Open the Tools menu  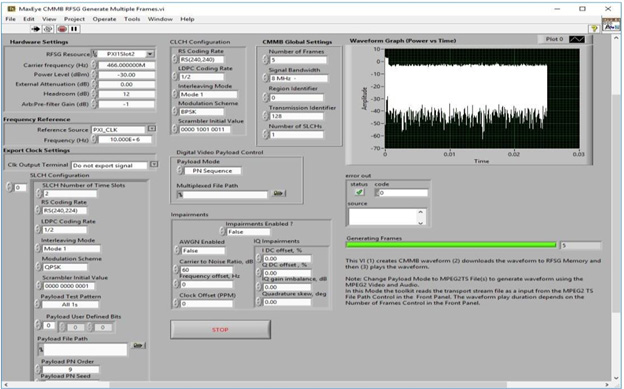(x=132, y=19)
